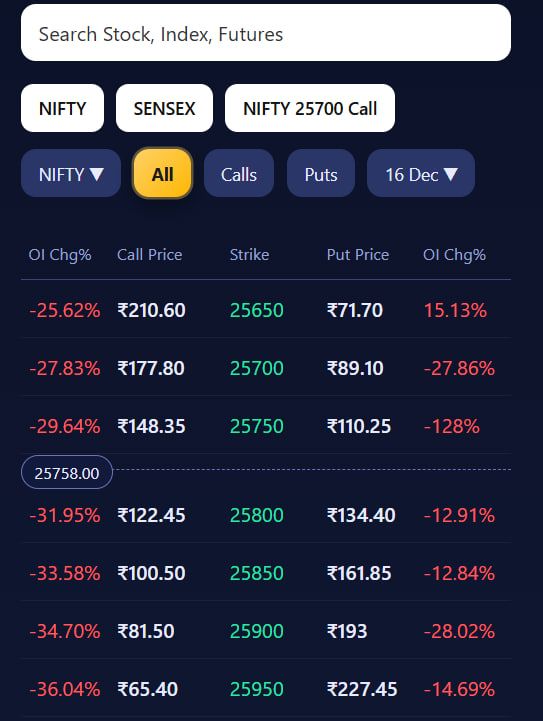Select strike 25650 row
Viewport: 543px width, 721px height.
pos(266,310)
